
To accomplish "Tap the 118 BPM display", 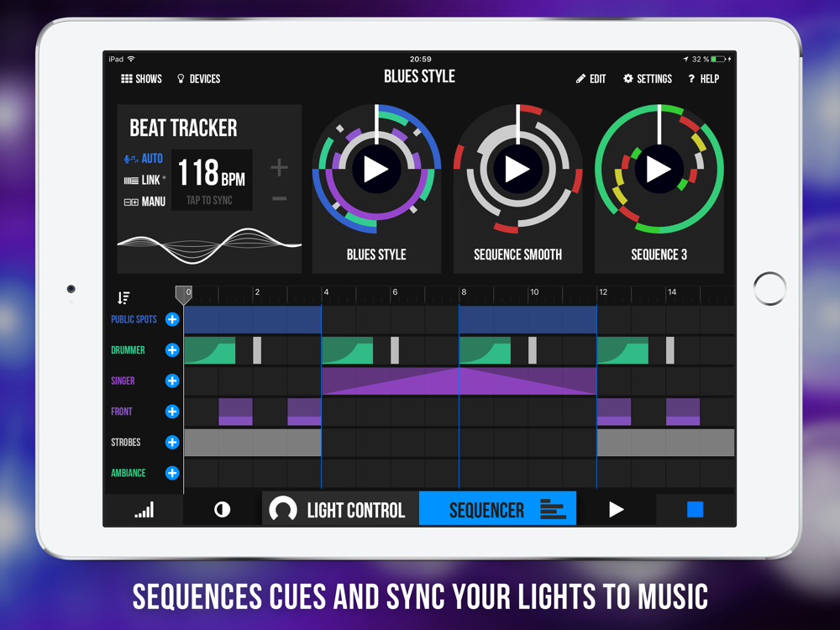I will 212,172.
